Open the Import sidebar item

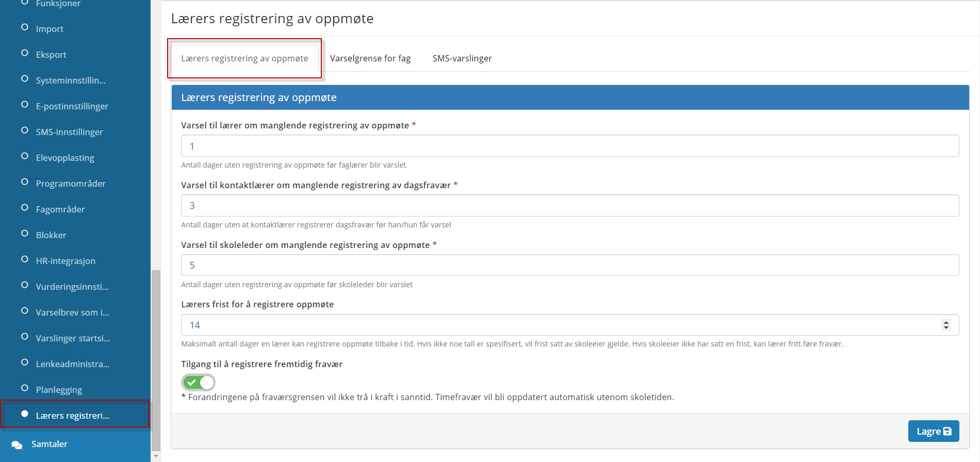pyautogui.click(x=50, y=29)
